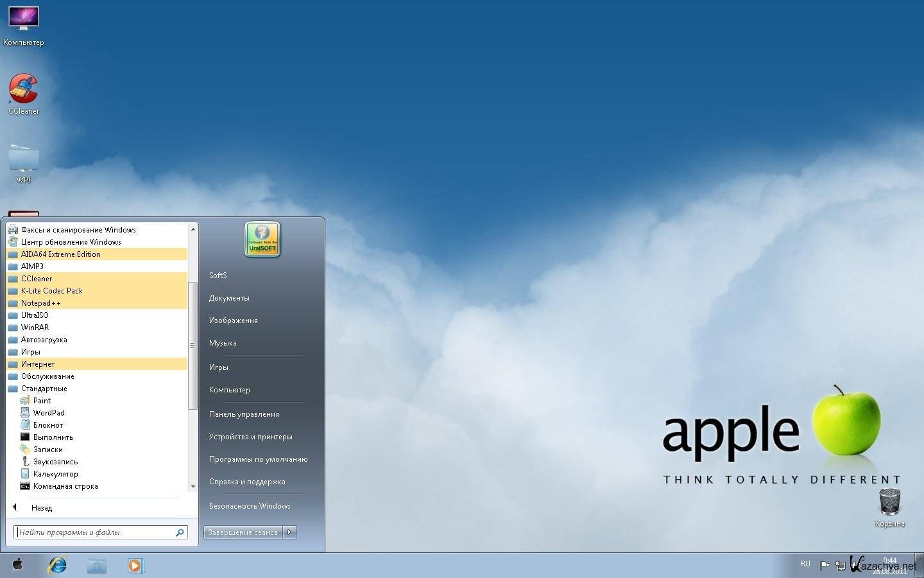Click the search magnifier icon
Viewport: 924px width, 578px height.
point(180,532)
